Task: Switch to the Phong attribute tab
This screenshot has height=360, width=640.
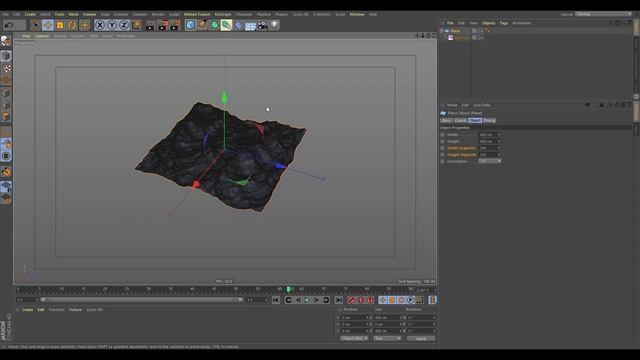Action: tap(489, 120)
